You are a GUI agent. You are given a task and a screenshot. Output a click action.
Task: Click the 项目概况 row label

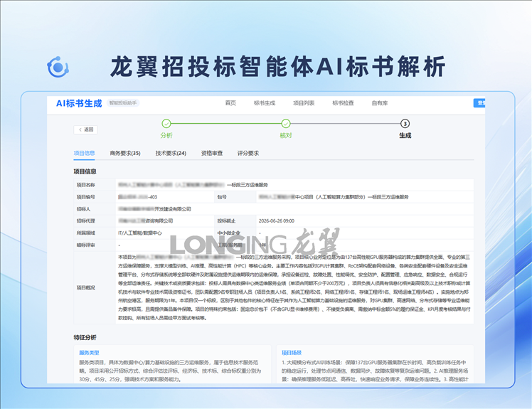coord(85,287)
